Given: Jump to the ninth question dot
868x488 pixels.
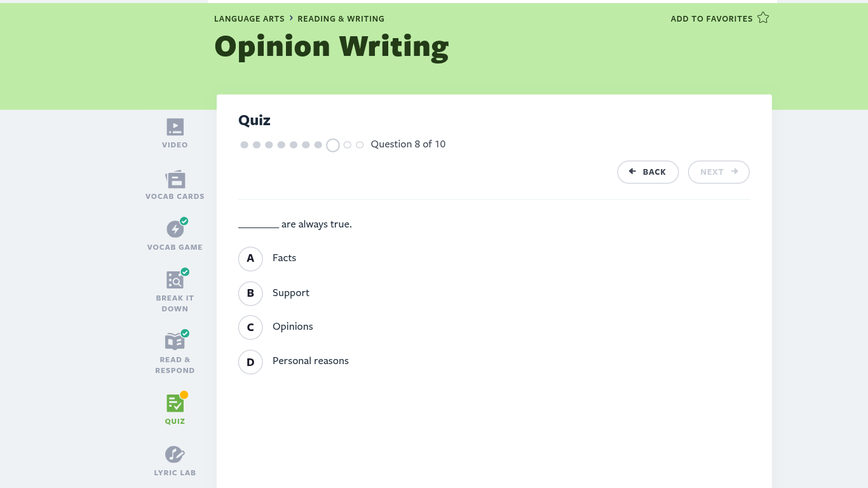Looking at the screenshot, I should coord(347,145).
